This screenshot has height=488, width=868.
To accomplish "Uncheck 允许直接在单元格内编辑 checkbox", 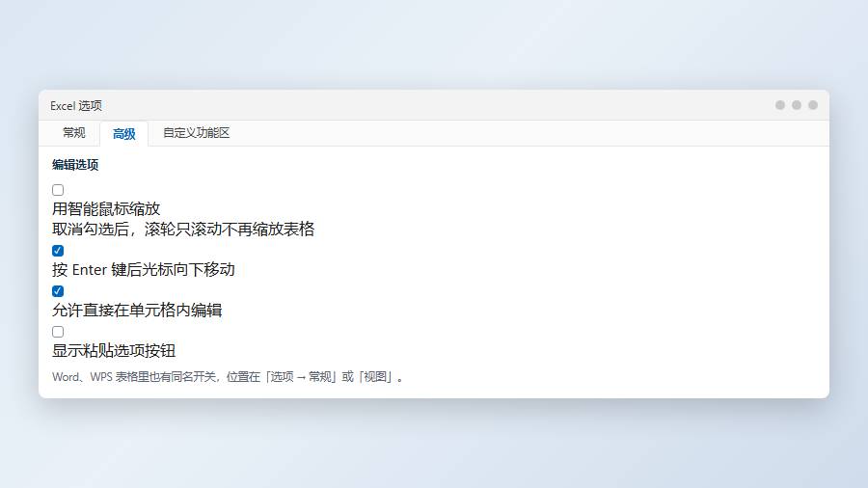I will pos(58,291).
